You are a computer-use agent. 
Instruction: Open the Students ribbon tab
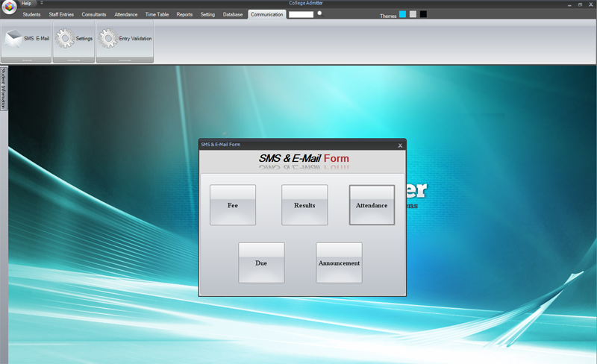[x=31, y=14]
